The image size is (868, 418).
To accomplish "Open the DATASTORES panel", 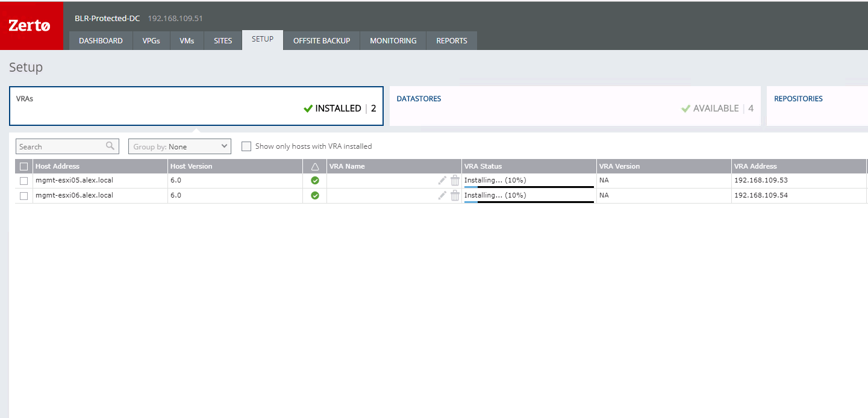I will pos(575,106).
